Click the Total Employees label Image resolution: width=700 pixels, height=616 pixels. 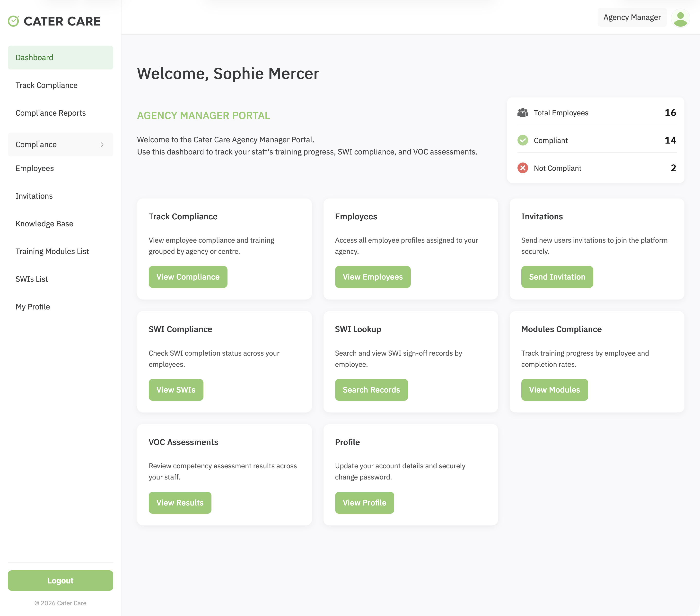click(x=561, y=113)
